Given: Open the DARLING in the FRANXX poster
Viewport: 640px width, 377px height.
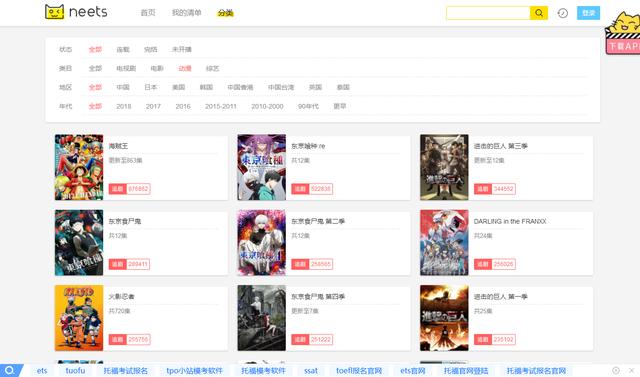Looking at the screenshot, I should click(x=444, y=243).
